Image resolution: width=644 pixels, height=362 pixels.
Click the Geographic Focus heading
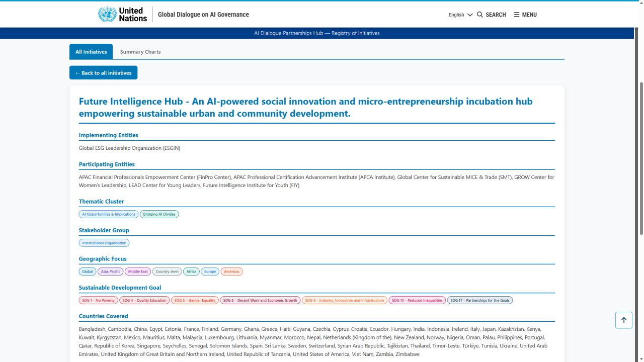pos(103,259)
